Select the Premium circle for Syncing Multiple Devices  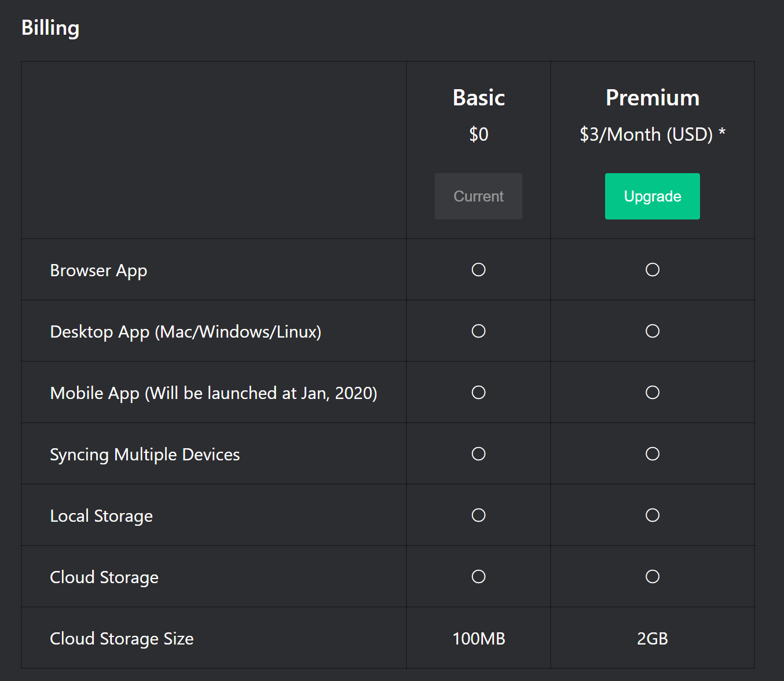653,454
